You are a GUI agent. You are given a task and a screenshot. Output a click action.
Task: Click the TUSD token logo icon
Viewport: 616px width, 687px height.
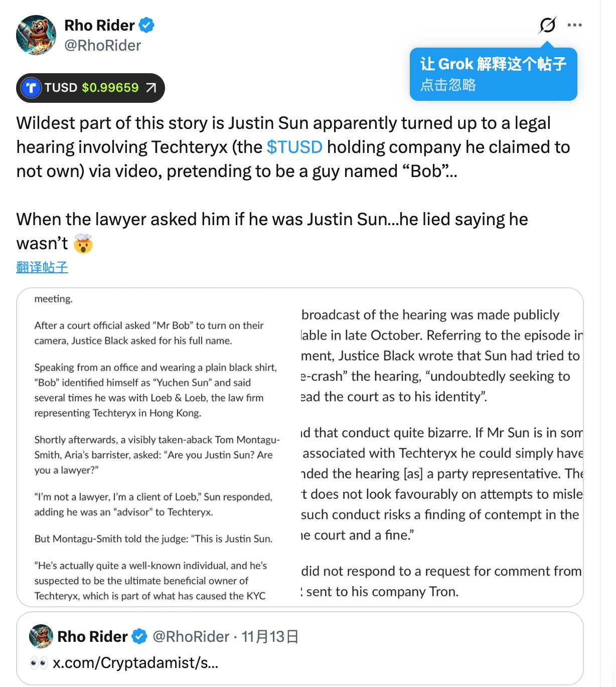(x=31, y=88)
